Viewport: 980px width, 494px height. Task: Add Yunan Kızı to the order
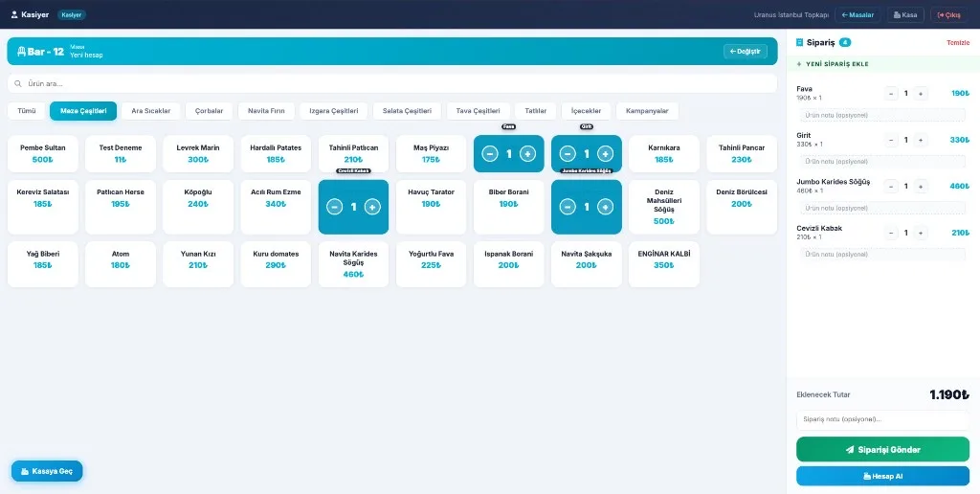198,264
